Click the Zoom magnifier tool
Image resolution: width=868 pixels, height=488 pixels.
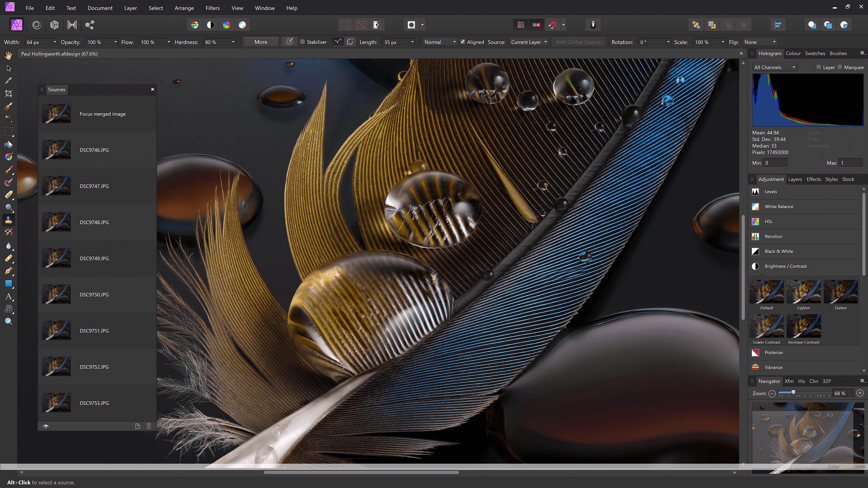pyautogui.click(x=9, y=321)
